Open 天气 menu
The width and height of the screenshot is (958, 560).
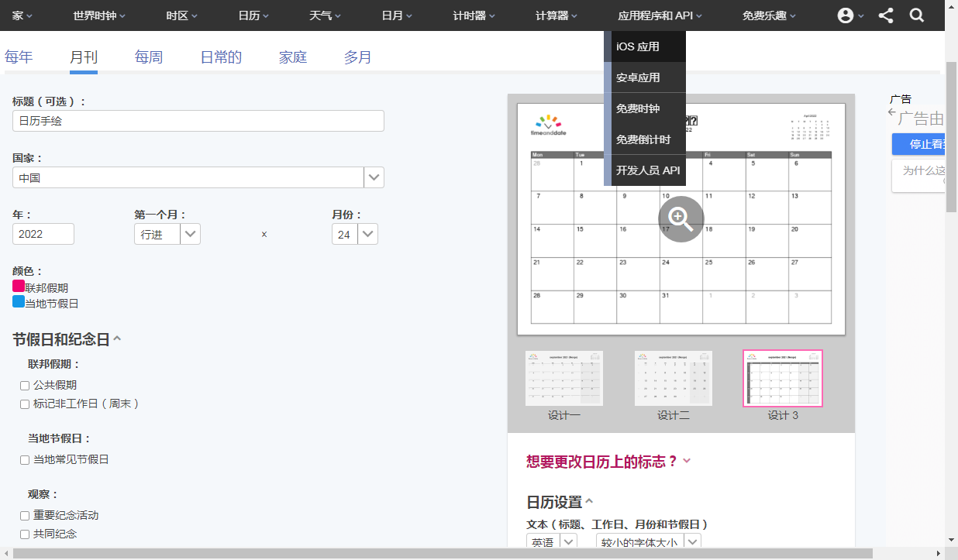(326, 15)
